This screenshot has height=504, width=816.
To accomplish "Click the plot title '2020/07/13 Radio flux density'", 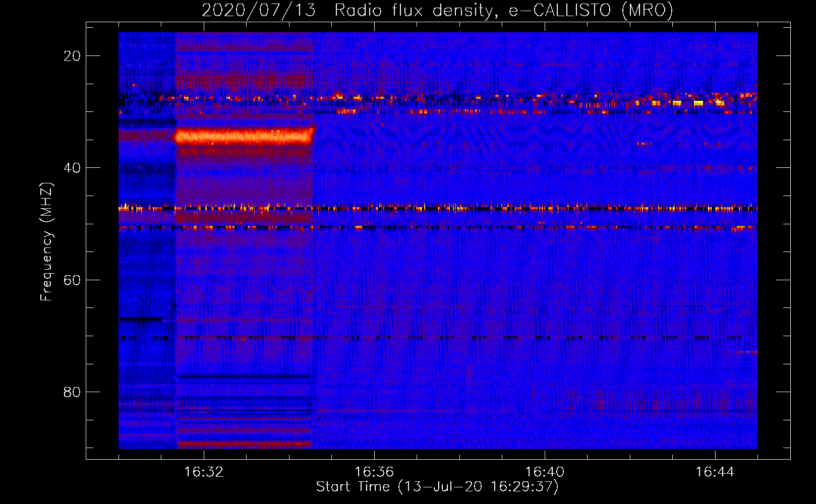I will pyautogui.click(x=437, y=10).
